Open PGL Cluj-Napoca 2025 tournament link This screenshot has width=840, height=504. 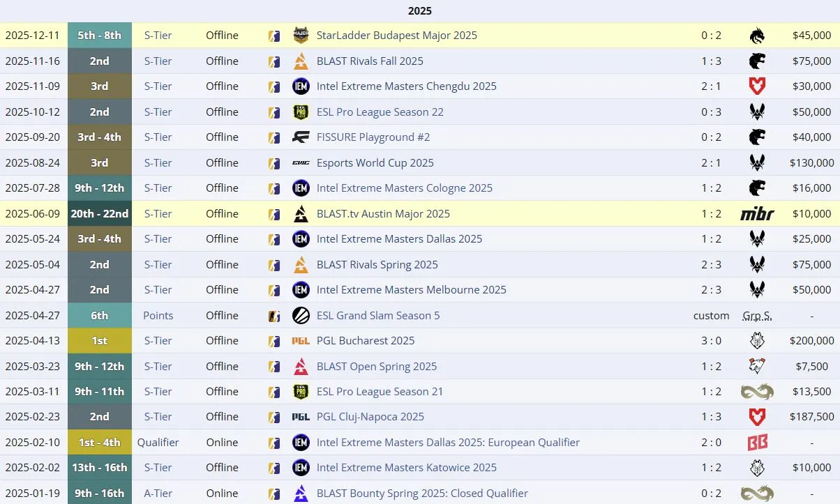(370, 417)
